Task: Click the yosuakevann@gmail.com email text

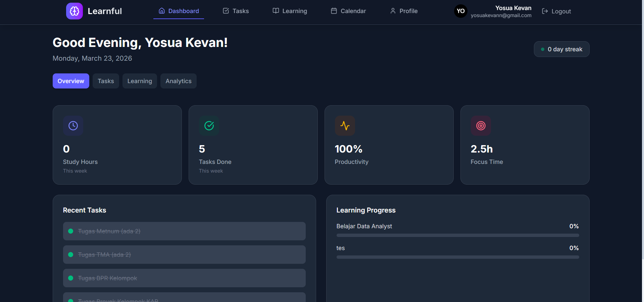Action: (x=501, y=15)
